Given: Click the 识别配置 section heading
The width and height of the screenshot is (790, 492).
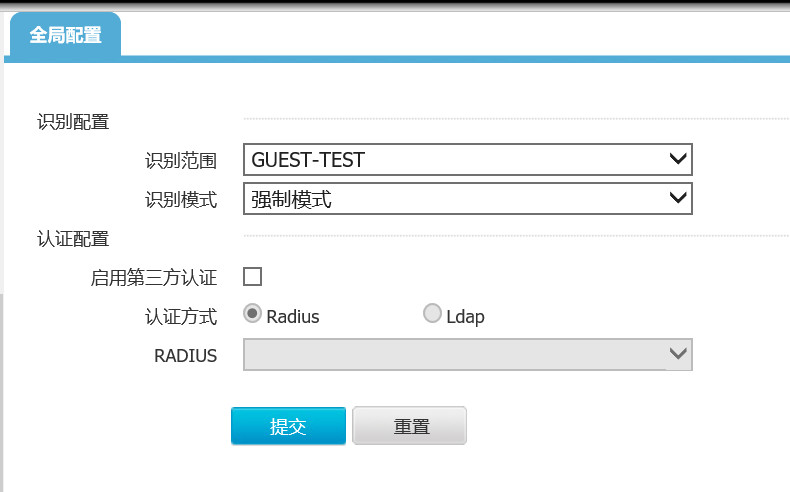Looking at the screenshot, I should 73,121.
